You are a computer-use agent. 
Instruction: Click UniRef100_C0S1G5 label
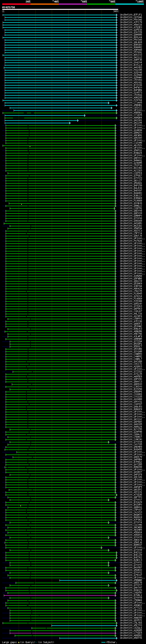coord(131,397)
